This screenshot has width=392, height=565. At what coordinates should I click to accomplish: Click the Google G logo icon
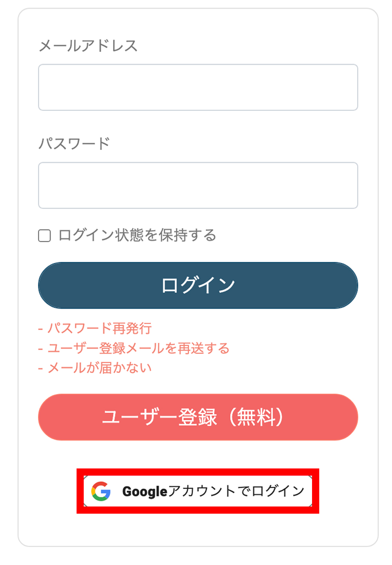tap(101, 491)
